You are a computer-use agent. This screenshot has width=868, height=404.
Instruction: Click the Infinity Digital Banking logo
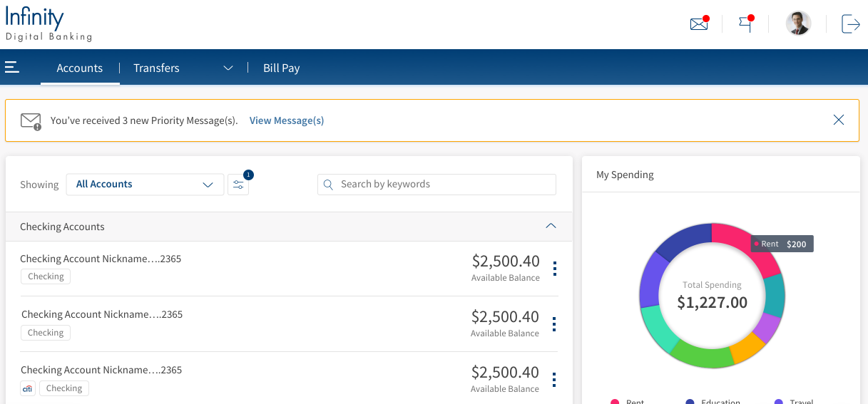click(x=48, y=24)
